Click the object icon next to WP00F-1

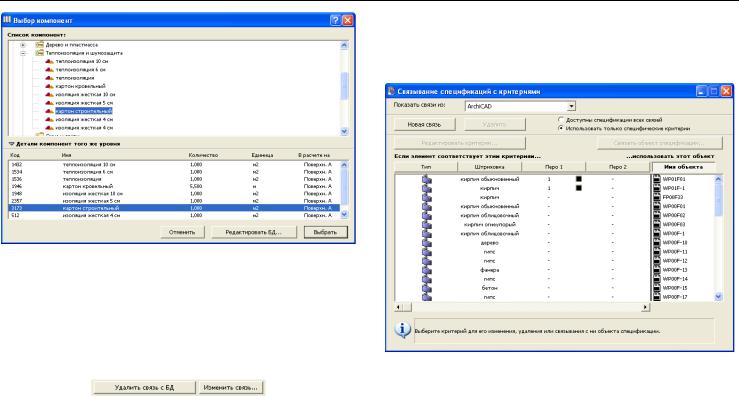point(657,233)
